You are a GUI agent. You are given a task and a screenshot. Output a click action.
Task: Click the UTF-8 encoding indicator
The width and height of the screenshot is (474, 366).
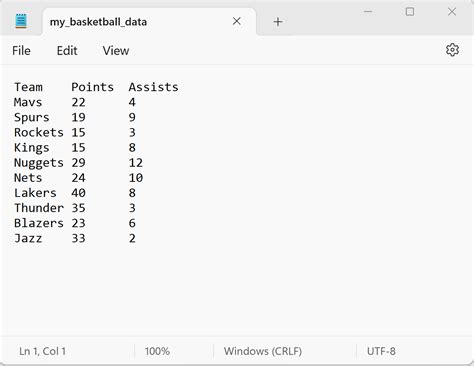point(381,351)
